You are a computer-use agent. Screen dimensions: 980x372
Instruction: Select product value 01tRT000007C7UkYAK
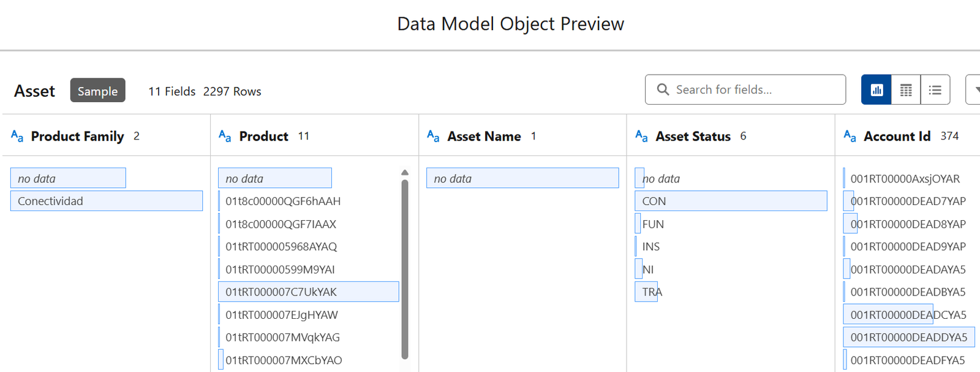308,292
